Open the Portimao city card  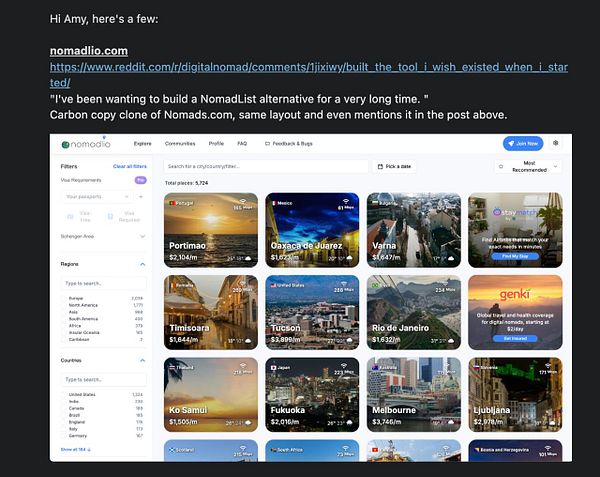211,230
